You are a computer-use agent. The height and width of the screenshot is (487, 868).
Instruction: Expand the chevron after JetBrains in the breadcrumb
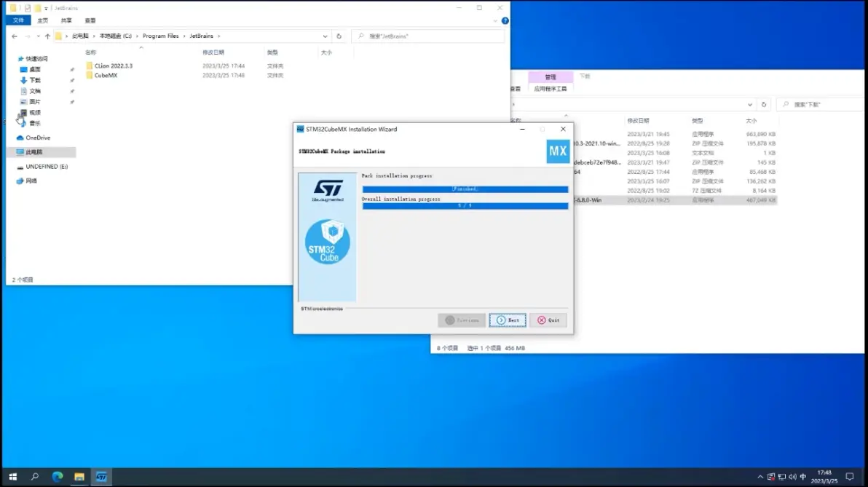point(218,36)
